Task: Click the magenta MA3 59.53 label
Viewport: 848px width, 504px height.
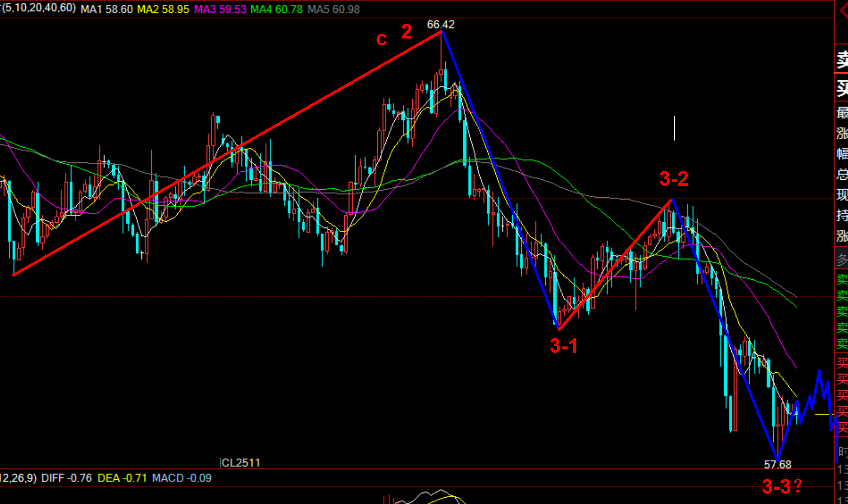Action: pyautogui.click(x=220, y=9)
